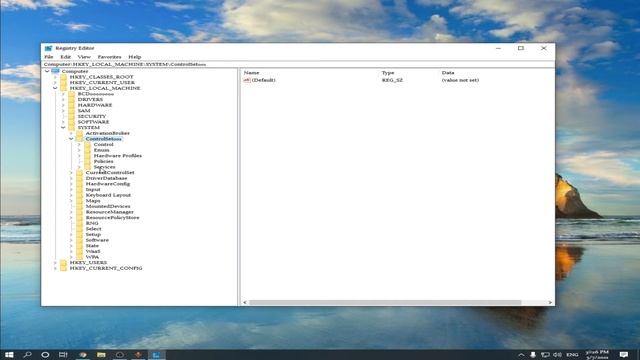Screen dimensions: 640x360
Task: Click the Control folder icon
Action: click(88, 144)
